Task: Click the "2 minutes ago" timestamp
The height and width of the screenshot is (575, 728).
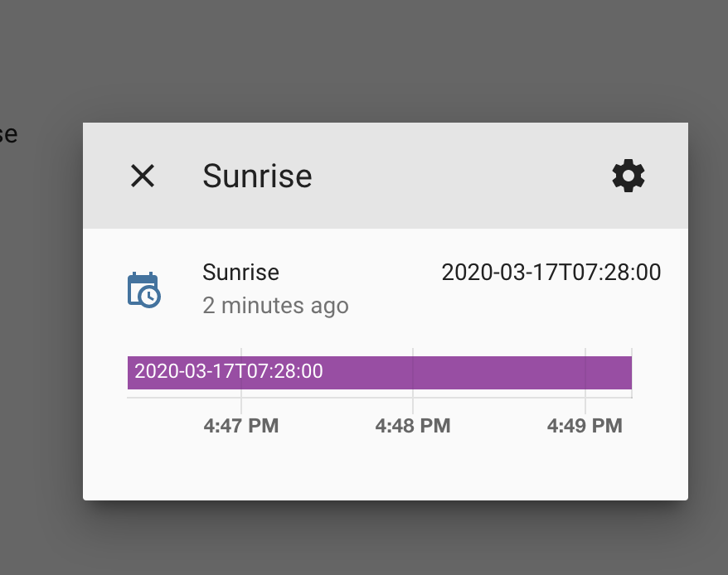Action: tap(275, 306)
